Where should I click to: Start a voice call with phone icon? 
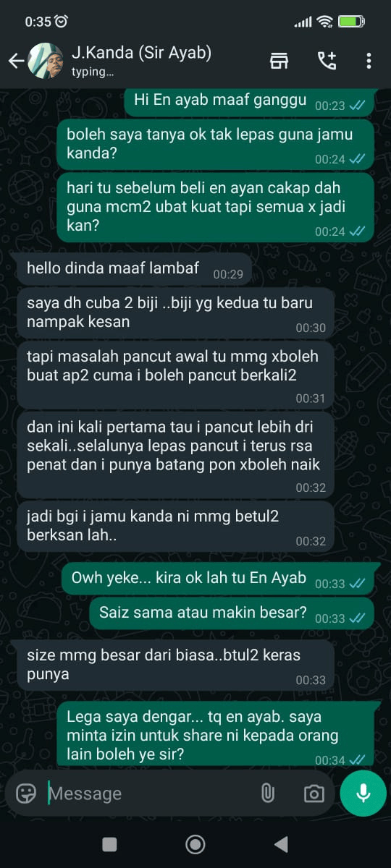click(327, 61)
